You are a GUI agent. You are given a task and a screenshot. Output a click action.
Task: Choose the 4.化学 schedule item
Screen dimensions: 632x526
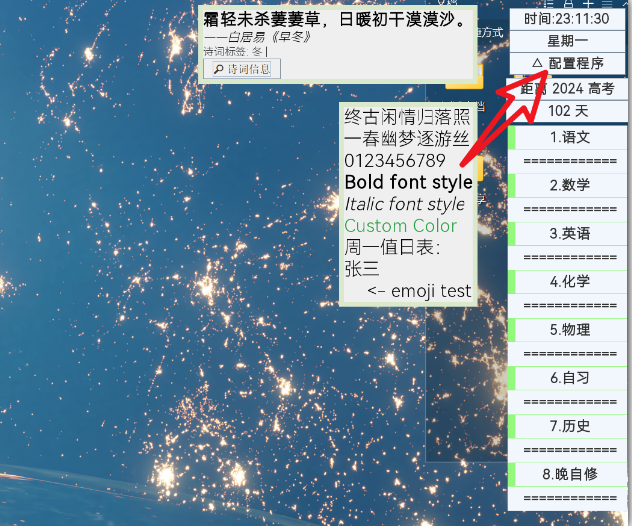click(x=570, y=281)
